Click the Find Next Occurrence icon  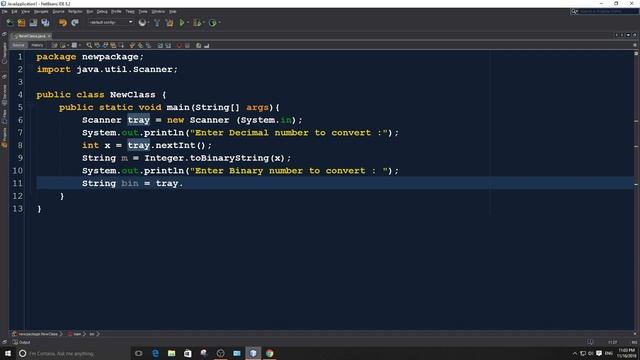tap(105, 45)
